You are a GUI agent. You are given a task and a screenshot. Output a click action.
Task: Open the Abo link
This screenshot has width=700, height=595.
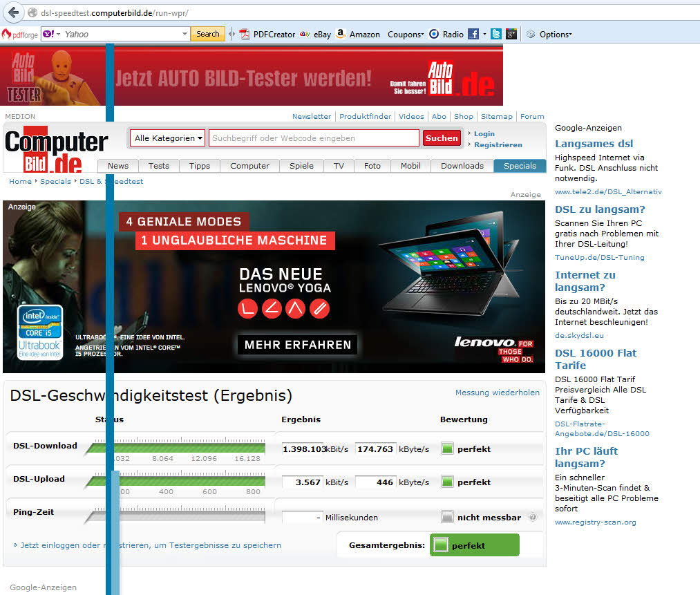[x=439, y=117]
